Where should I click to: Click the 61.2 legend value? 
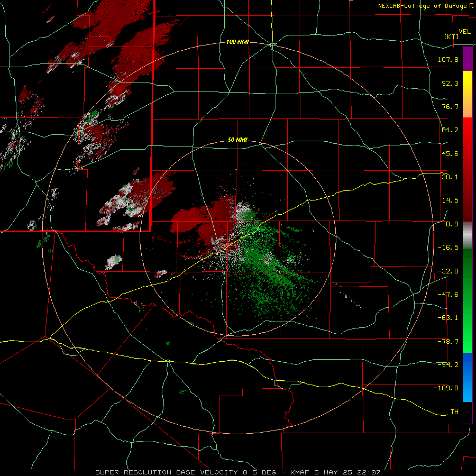coord(450,130)
